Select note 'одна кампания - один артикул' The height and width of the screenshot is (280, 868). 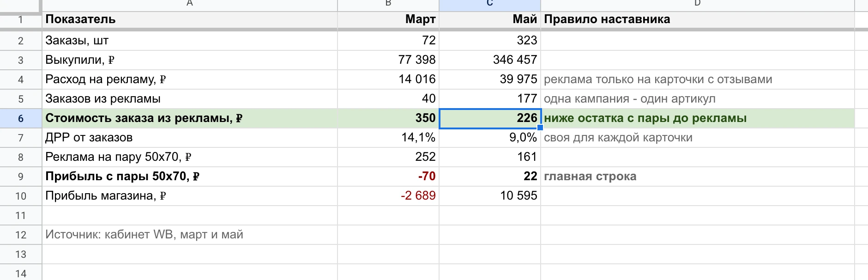point(698,99)
